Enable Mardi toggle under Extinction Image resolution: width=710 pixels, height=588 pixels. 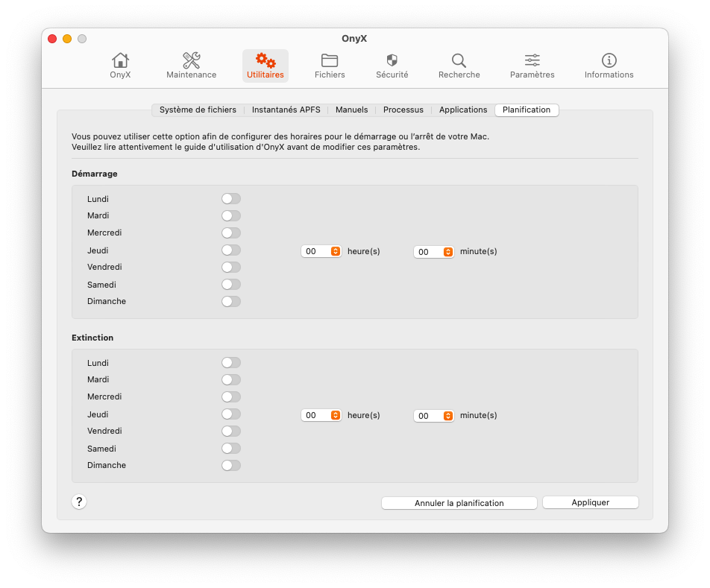(231, 380)
